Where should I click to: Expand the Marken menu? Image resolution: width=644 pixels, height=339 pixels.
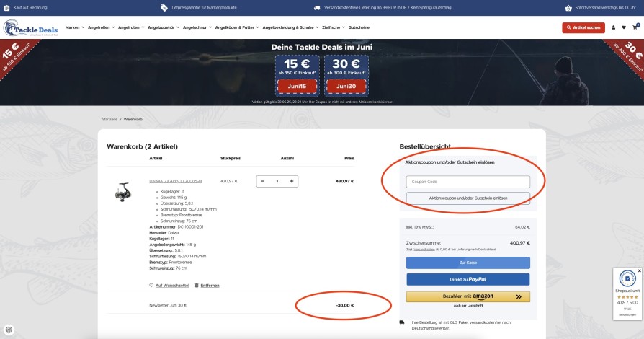coord(75,27)
